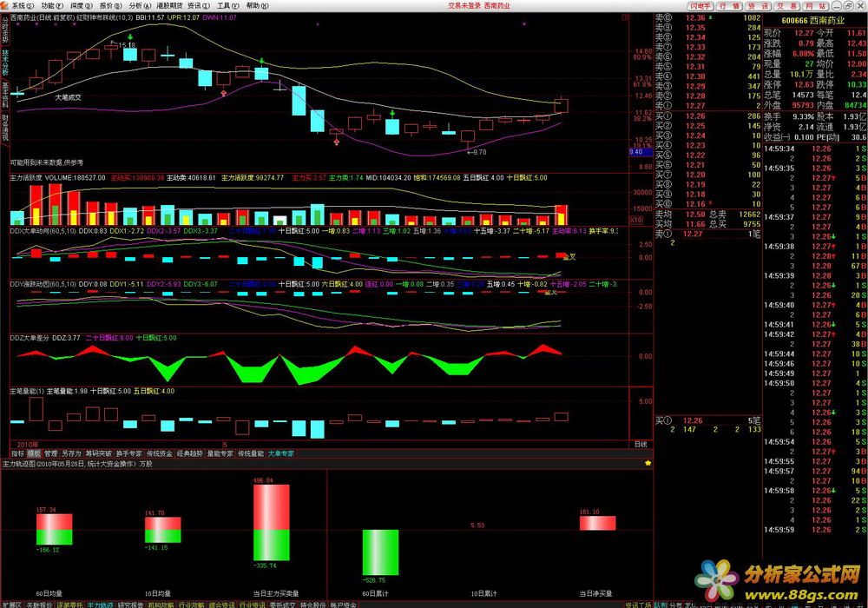Select the 大单专家 template tab
This screenshot has height=608, width=868.
[281, 453]
